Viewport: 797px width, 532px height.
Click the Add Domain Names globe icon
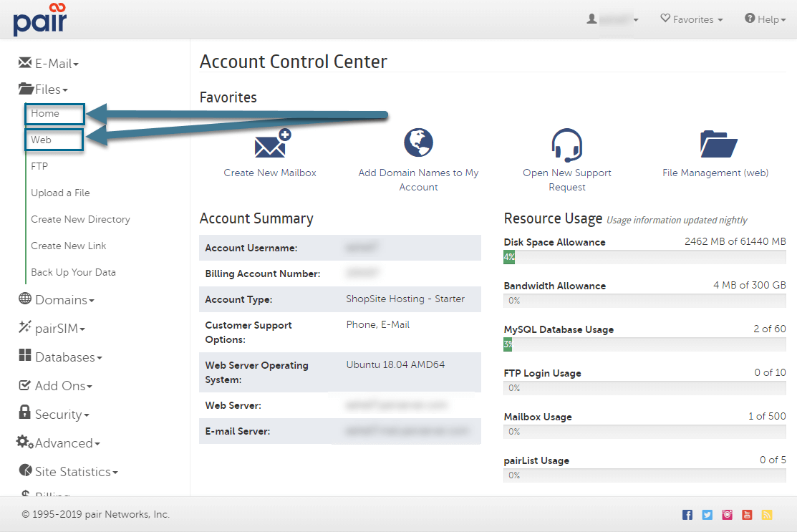tap(418, 142)
